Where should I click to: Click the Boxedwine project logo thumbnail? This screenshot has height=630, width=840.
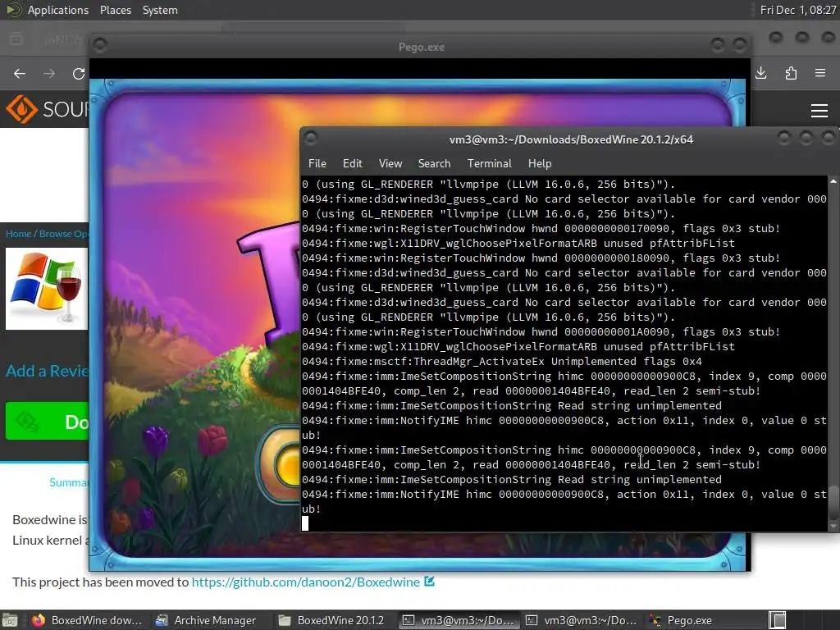tap(47, 288)
